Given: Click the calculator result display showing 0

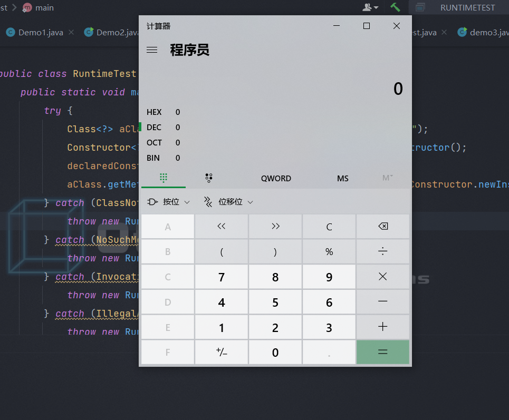Looking at the screenshot, I should coord(398,89).
